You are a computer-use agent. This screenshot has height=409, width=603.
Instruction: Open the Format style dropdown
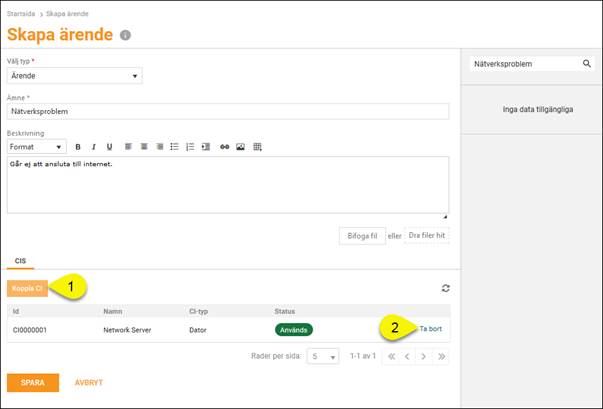pyautogui.click(x=37, y=147)
